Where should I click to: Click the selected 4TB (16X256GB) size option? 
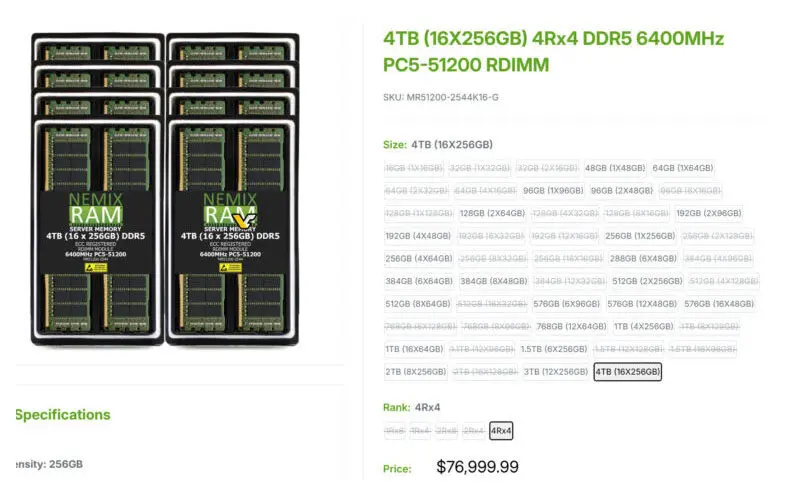point(628,371)
